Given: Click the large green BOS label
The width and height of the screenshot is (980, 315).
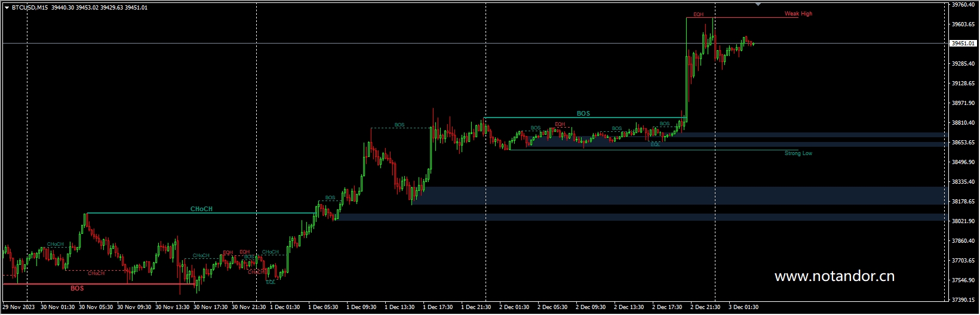Looking at the screenshot, I should (x=583, y=113).
